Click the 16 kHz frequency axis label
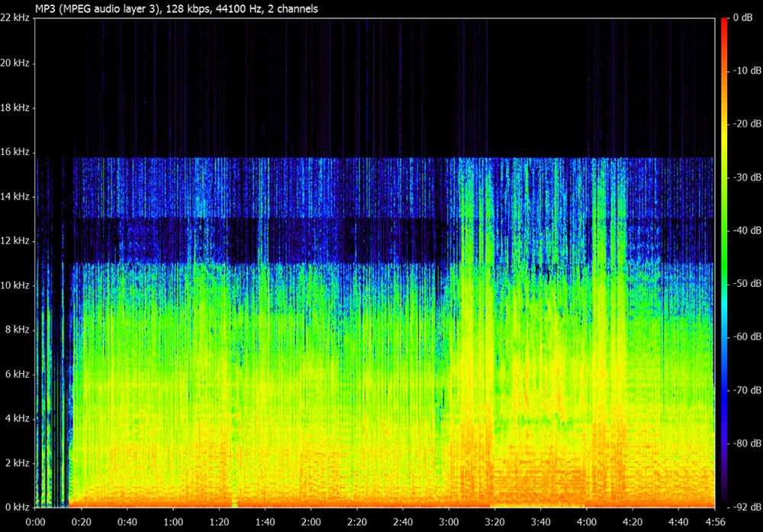 14,152
